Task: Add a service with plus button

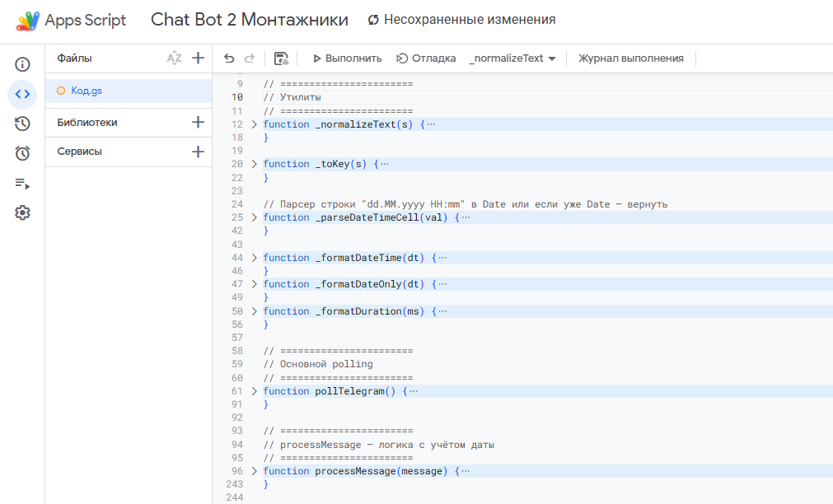Action: [x=198, y=152]
